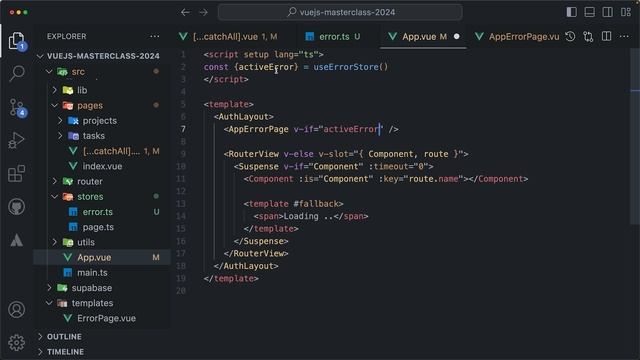
Task: Open page.ts in the stores folder
Action: [102, 227]
